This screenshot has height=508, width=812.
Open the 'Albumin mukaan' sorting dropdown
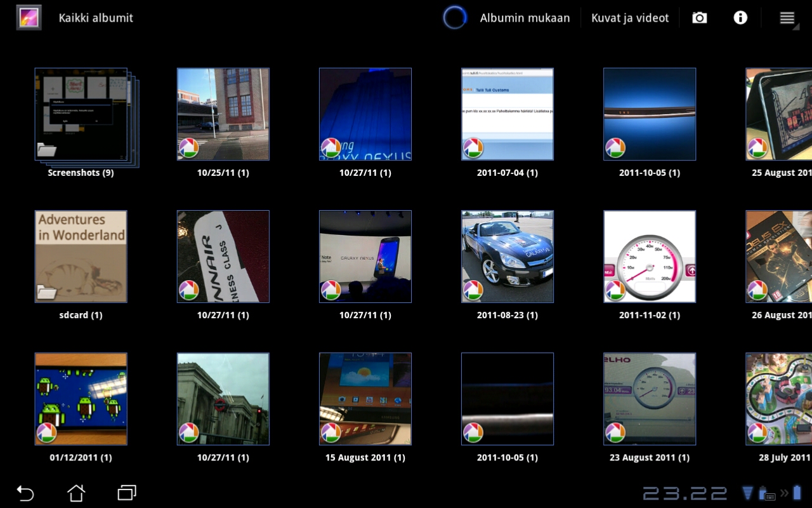525,18
